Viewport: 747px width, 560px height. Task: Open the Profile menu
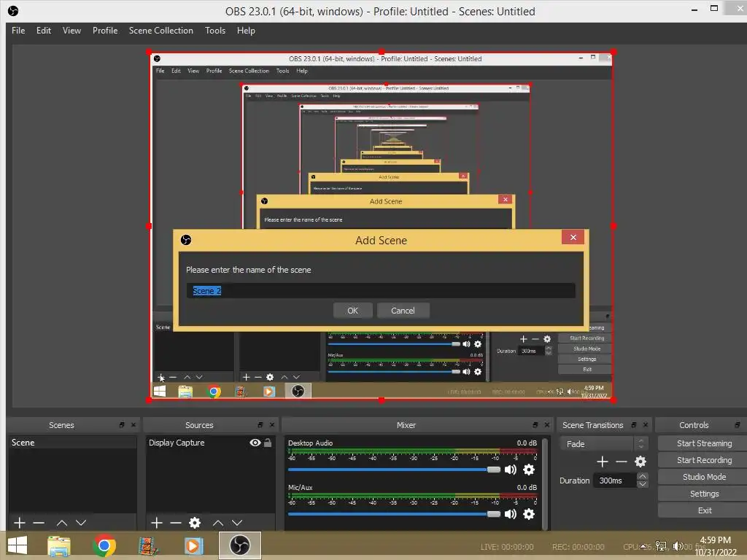(105, 31)
